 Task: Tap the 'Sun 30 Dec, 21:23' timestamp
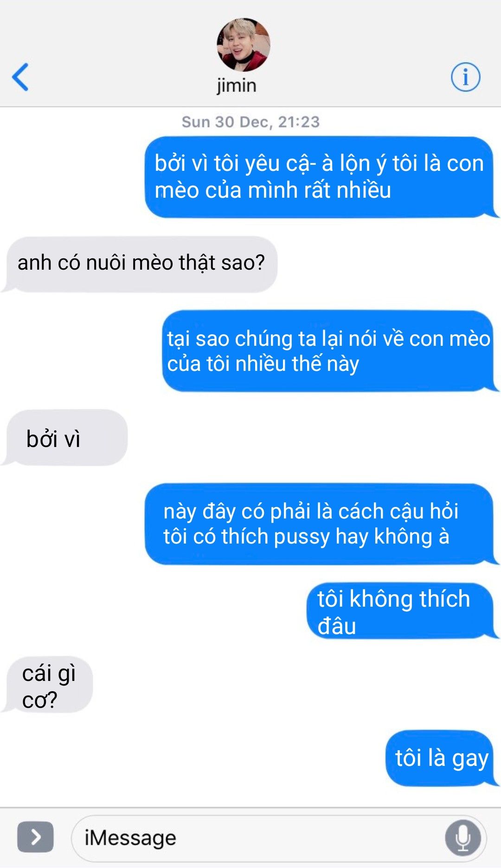250,122
